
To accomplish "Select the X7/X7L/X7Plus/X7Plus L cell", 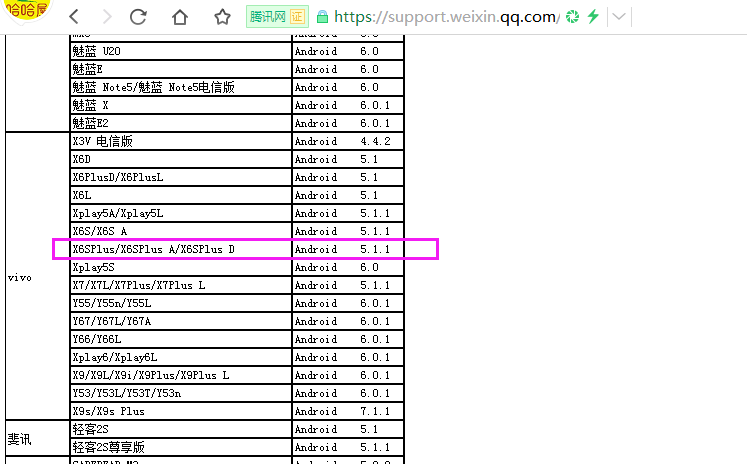I will click(x=181, y=285).
